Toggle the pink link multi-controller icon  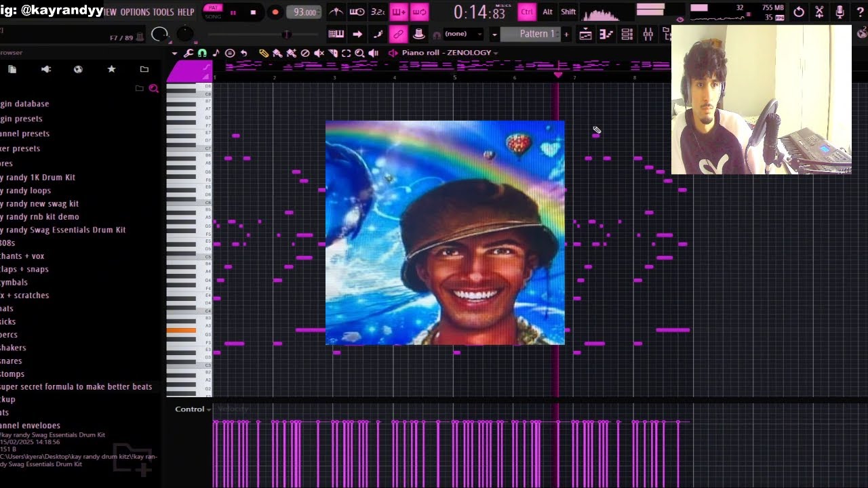pyautogui.click(x=399, y=34)
